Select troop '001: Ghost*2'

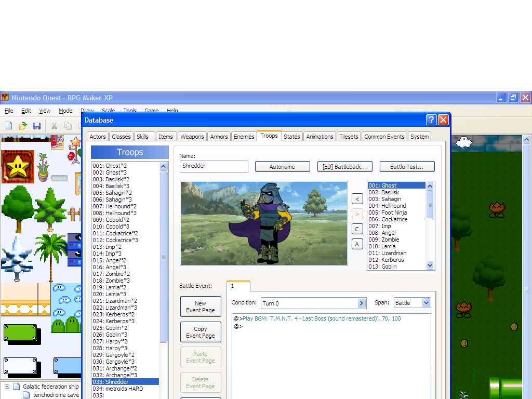[x=125, y=166]
